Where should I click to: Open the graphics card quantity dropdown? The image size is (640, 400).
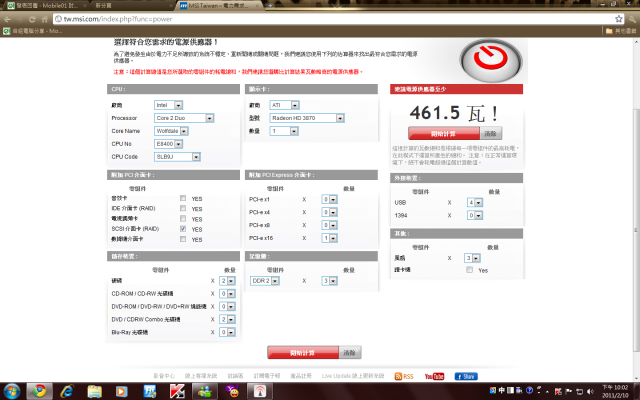click(284, 131)
